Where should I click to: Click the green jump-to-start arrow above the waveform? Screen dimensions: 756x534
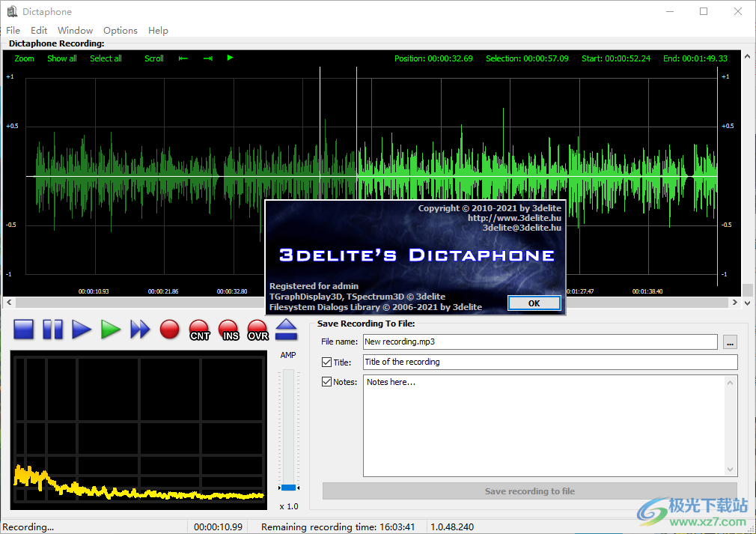click(x=183, y=58)
